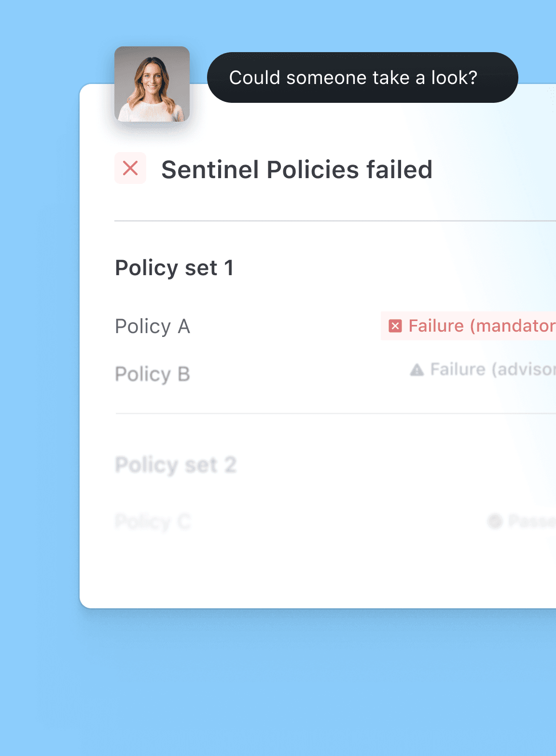
Task: Click the "Failure (advisory)" status text
Action: click(x=492, y=370)
